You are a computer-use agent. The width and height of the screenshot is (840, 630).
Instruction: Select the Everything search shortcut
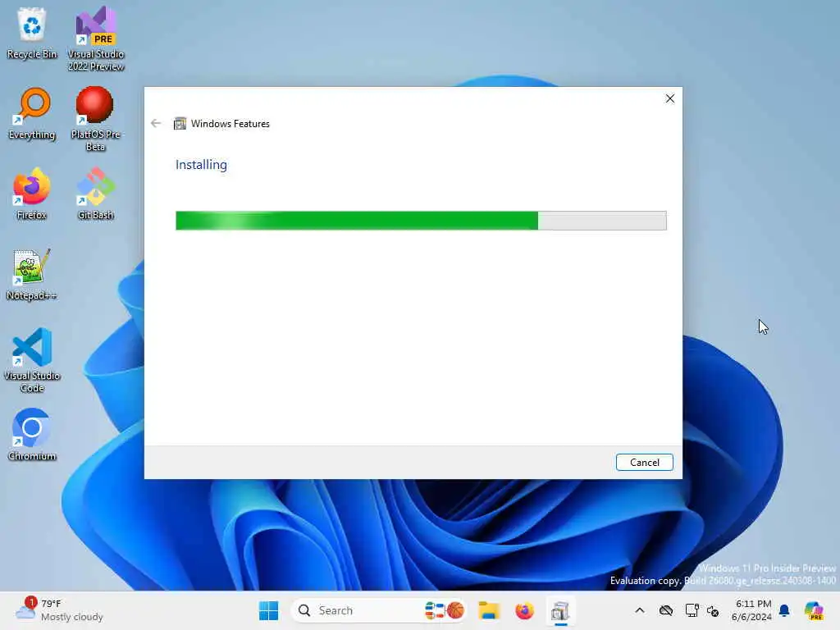(32, 114)
